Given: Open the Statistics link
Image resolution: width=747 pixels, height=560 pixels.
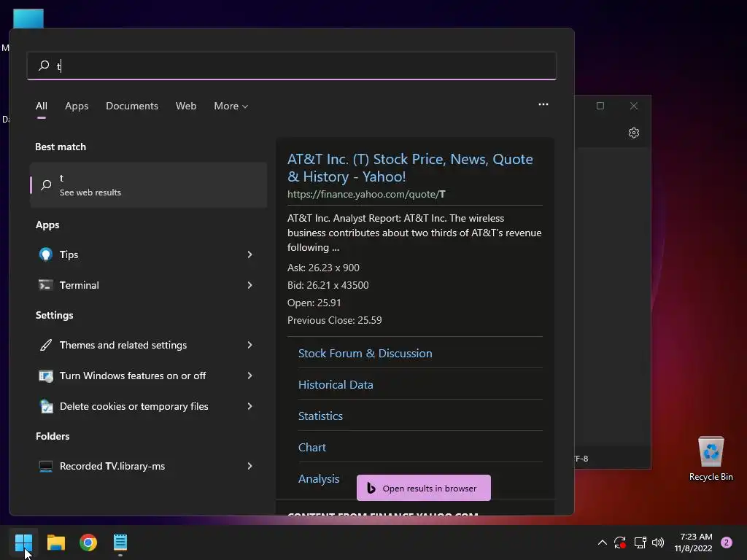Looking at the screenshot, I should [x=320, y=416].
